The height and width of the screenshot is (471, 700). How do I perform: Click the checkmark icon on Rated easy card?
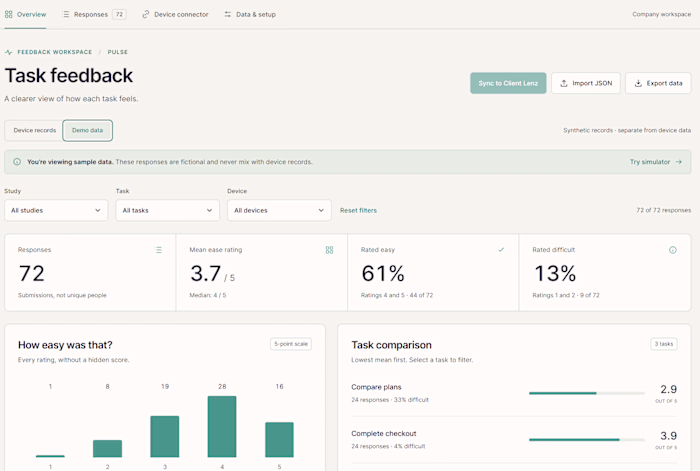[x=501, y=250]
